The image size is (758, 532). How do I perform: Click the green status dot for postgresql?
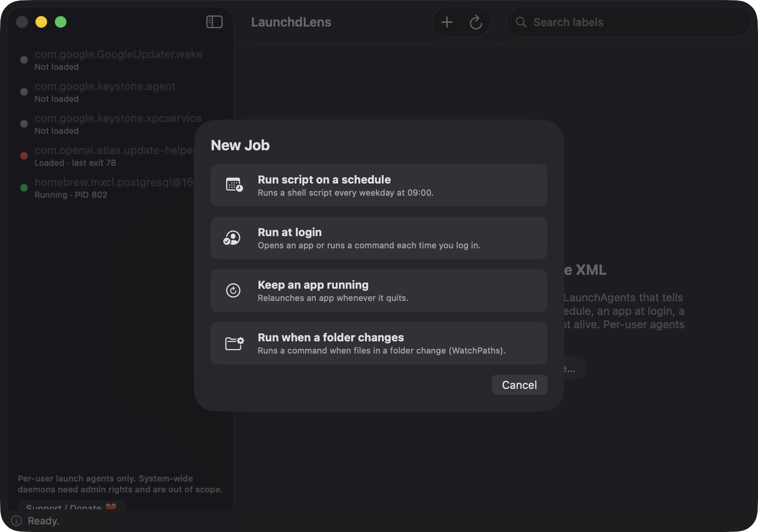click(x=24, y=188)
